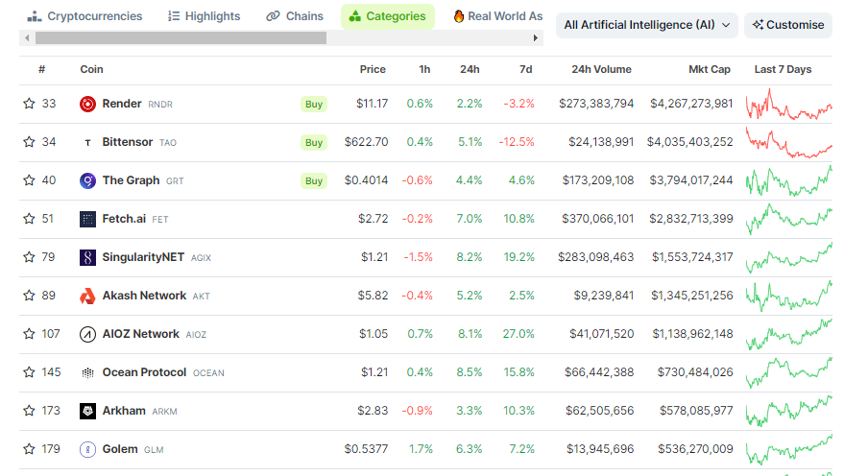Open Akash Network coin page
This screenshot has height=476, width=868.
tap(144, 295)
